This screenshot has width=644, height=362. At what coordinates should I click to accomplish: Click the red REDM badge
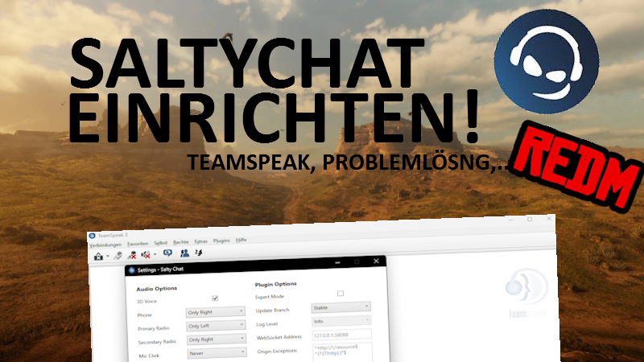(578, 167)
